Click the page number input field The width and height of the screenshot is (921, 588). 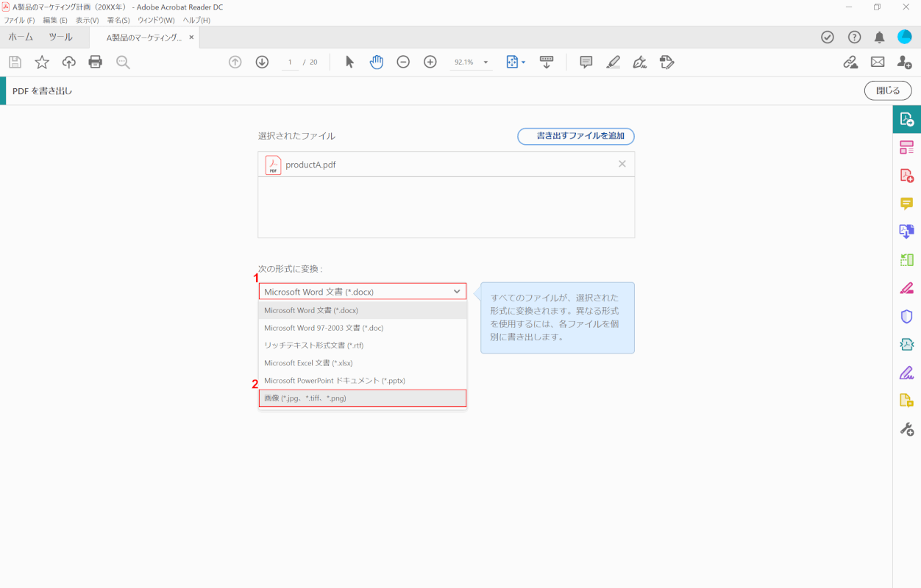click(291, 62)
